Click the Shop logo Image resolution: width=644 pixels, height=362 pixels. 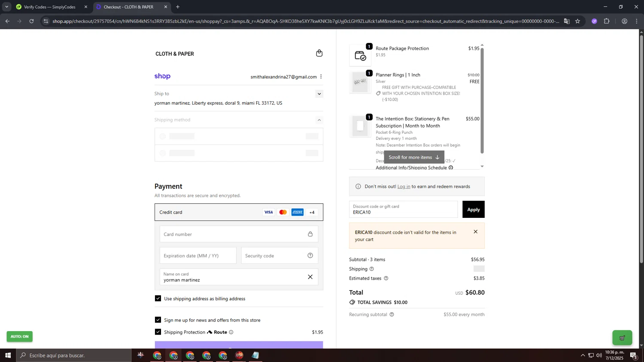162,76
